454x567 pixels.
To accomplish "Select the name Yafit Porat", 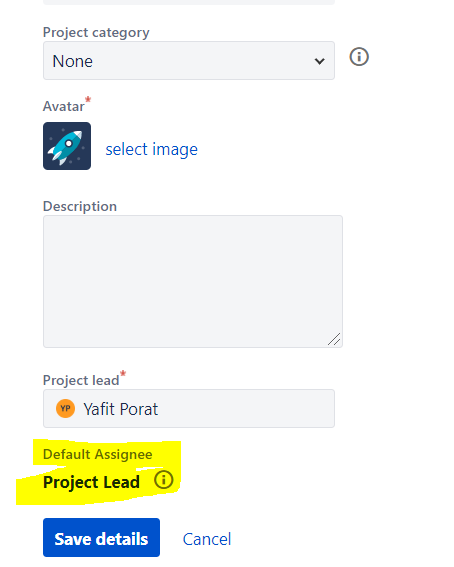I will click(121, 409).
